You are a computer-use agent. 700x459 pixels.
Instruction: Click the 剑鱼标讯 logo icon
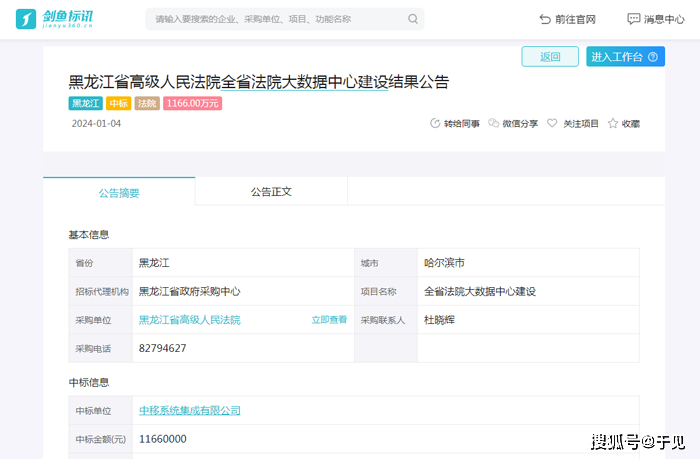click(26, 19)
